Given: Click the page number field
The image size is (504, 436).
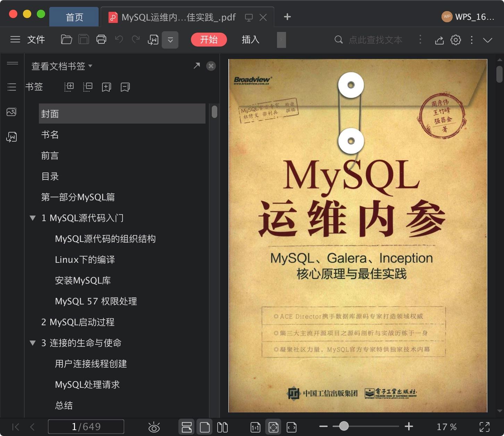Looking at the screenshot, I should 86,427.
